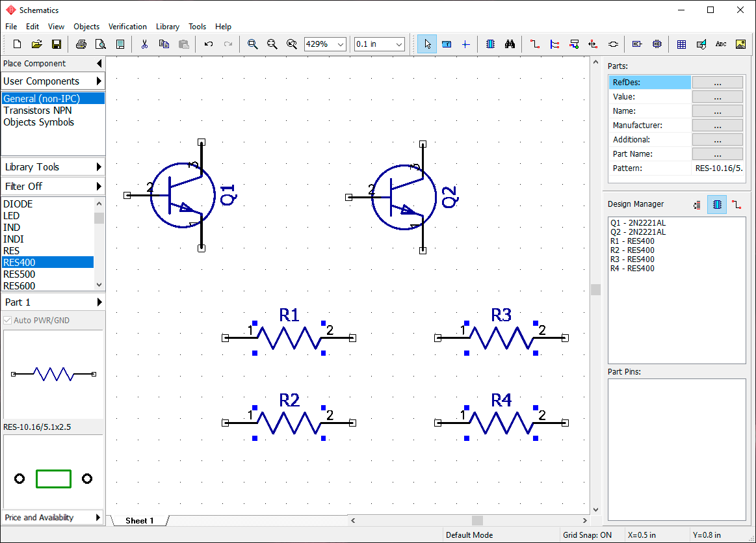
Task: Expand Price and Availability panel
Action: coord(53,518)
